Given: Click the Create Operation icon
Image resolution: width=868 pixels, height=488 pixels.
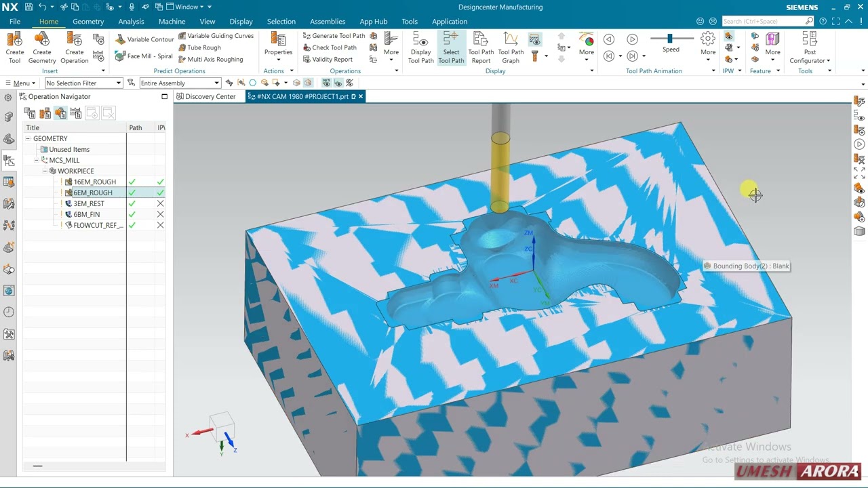Looking at the screenshot, I should (x=74, y=47).
